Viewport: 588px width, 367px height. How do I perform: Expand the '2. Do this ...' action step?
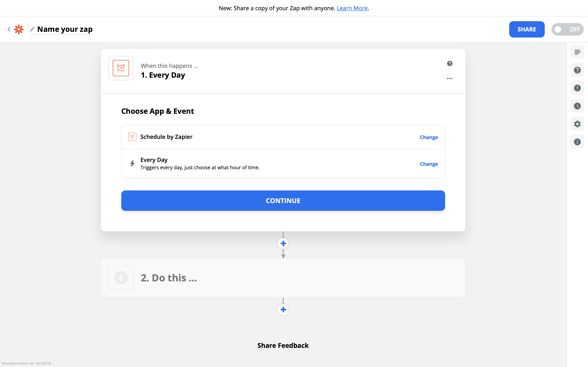click(283, 278)
